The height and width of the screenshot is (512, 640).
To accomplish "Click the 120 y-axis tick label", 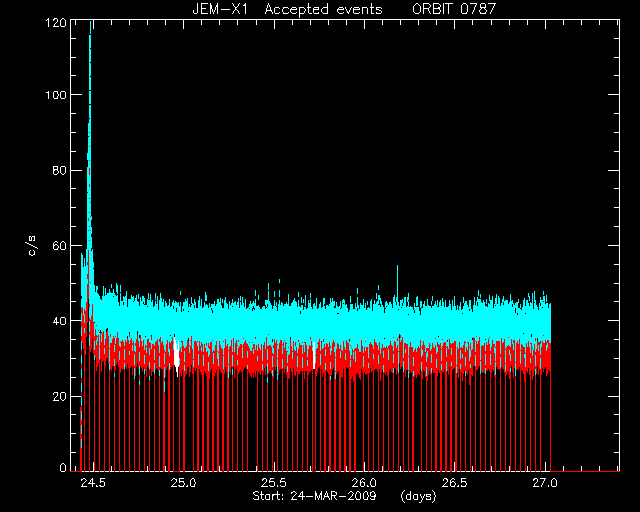I will 56,23.
